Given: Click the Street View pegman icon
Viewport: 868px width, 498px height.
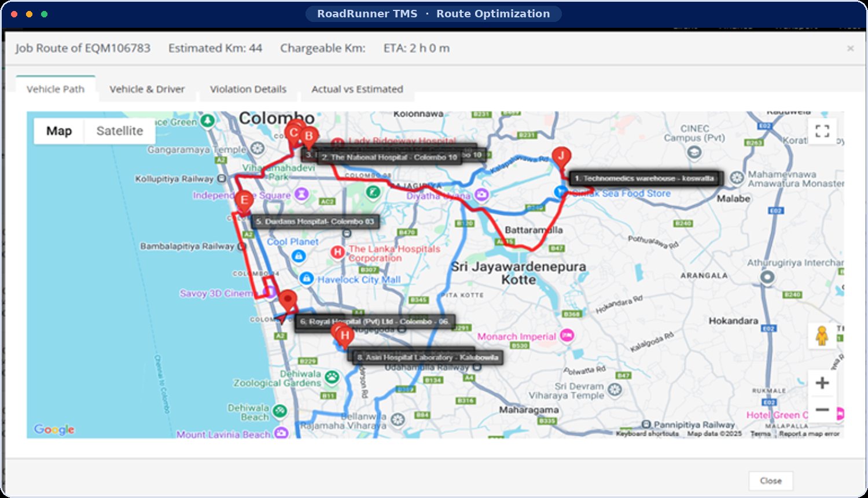Looking at the screenshot, I should 822,336.
